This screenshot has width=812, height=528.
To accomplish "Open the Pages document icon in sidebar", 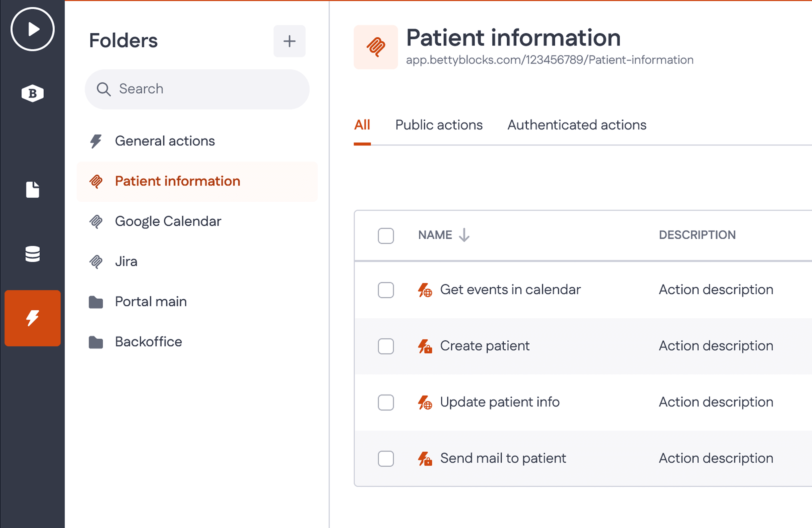I will tap(32, 190).
